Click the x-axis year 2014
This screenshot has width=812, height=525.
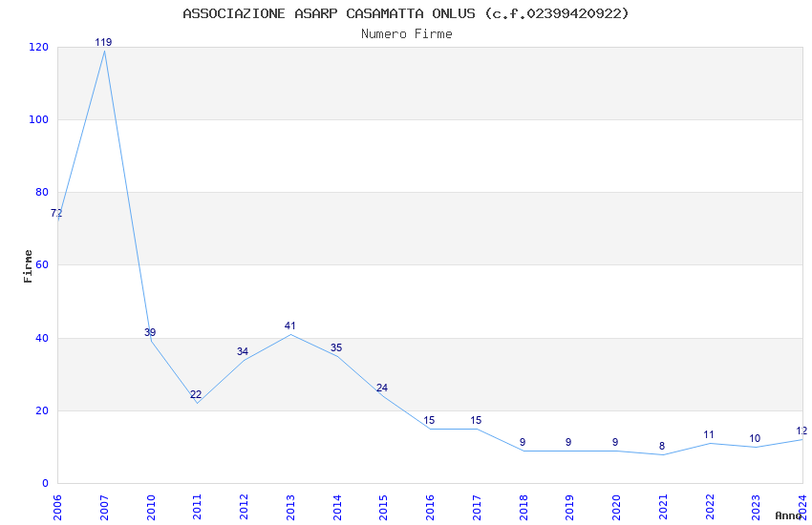tap(336, 508)
